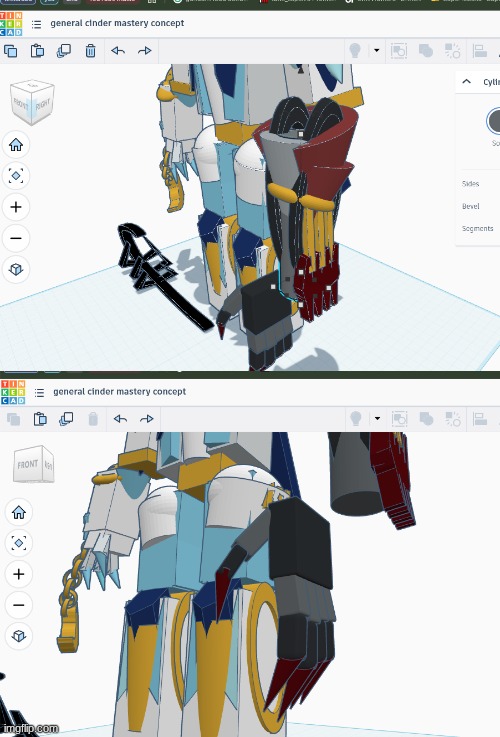Viewport: 500px width, 737px height.
Task: Click the Redo arrow in the top toolbar
Action: pyautogui.click(x=145, y=51)
